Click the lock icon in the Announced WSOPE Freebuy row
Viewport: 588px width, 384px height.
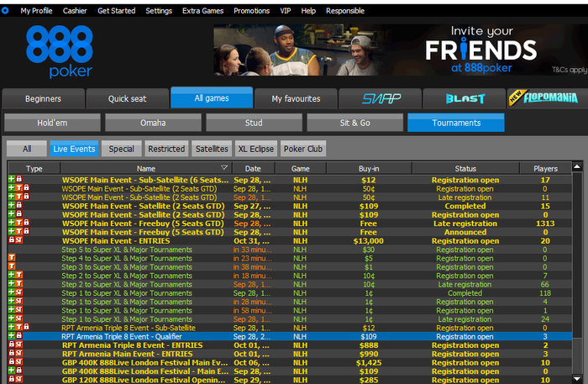[26, 231]
